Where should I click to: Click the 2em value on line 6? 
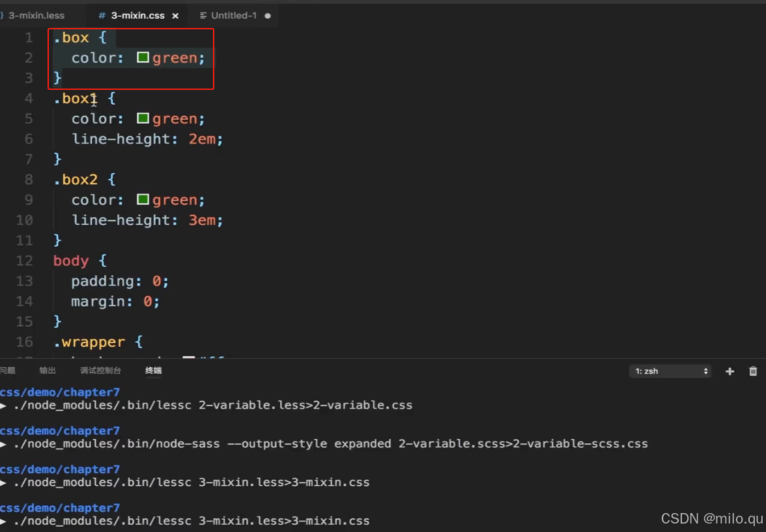[202, 139]
